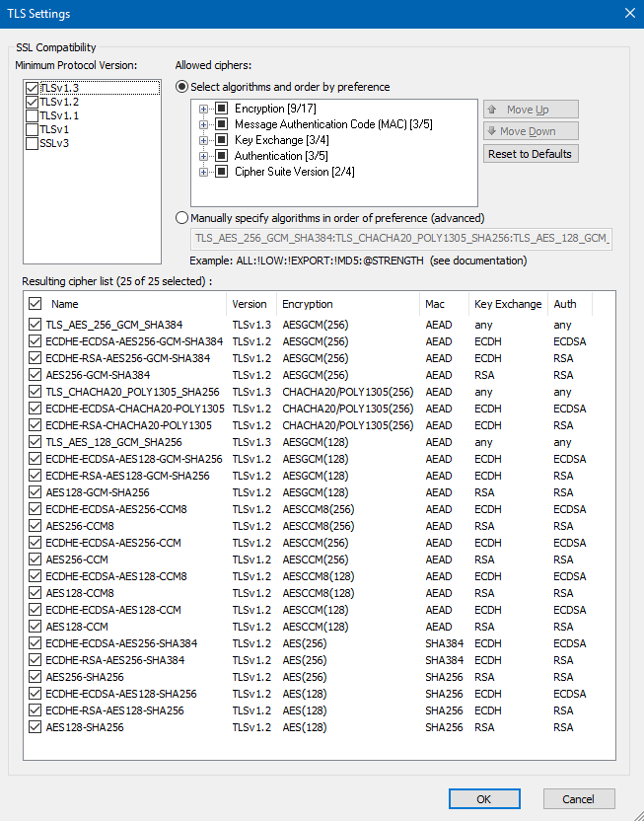Expand the Cipher Suite Version tree node
Viewport: 644px width, 821px height.
pyautogui.click(x=204, y=172)
